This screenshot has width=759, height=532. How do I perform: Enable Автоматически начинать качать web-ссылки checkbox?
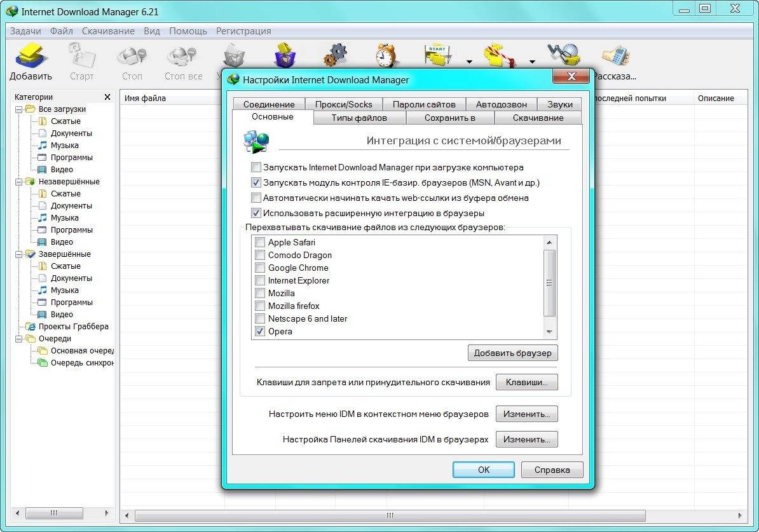pyautogui.click(x=256, y=198)
